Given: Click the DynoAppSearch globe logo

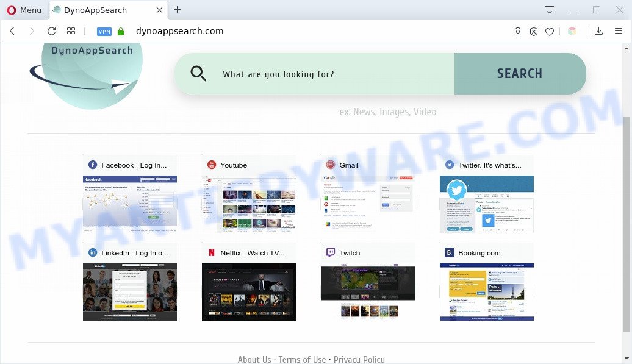Looking at the screenshot, I should (x=87, y=76).
